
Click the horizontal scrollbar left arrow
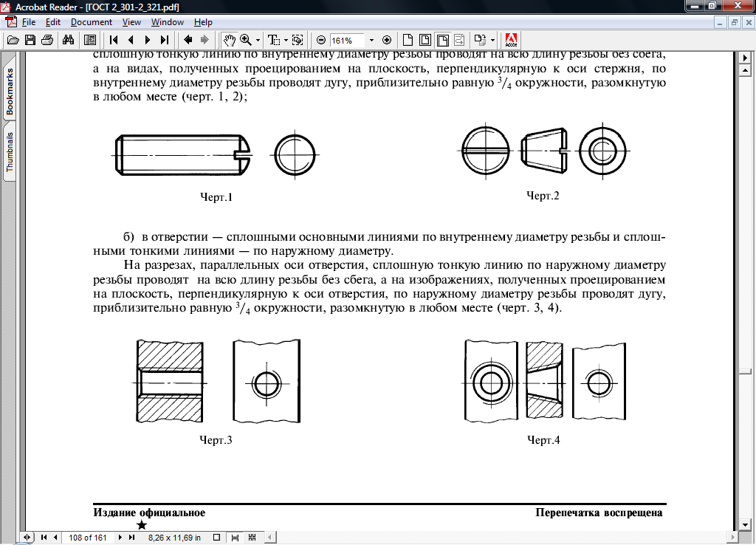(270, 538)
